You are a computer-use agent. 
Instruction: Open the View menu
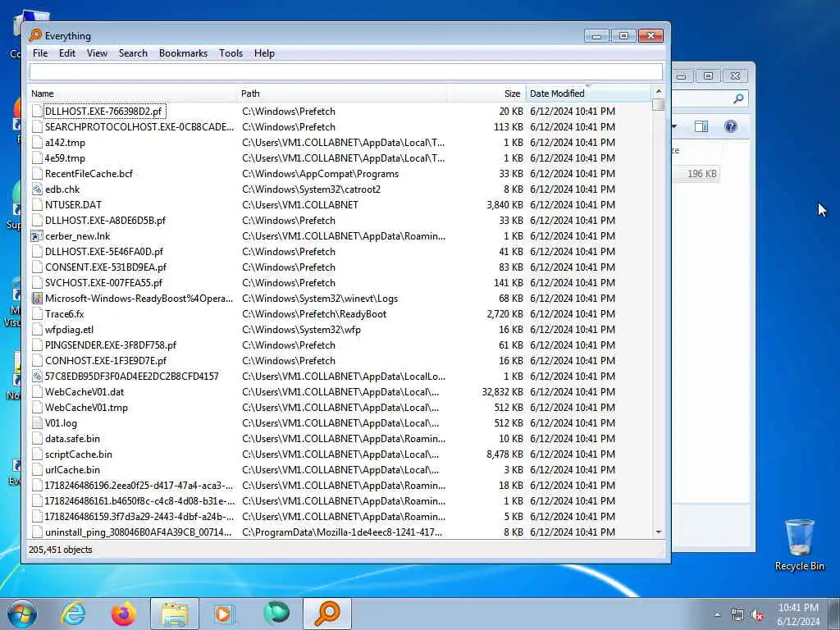click(97, 53)
